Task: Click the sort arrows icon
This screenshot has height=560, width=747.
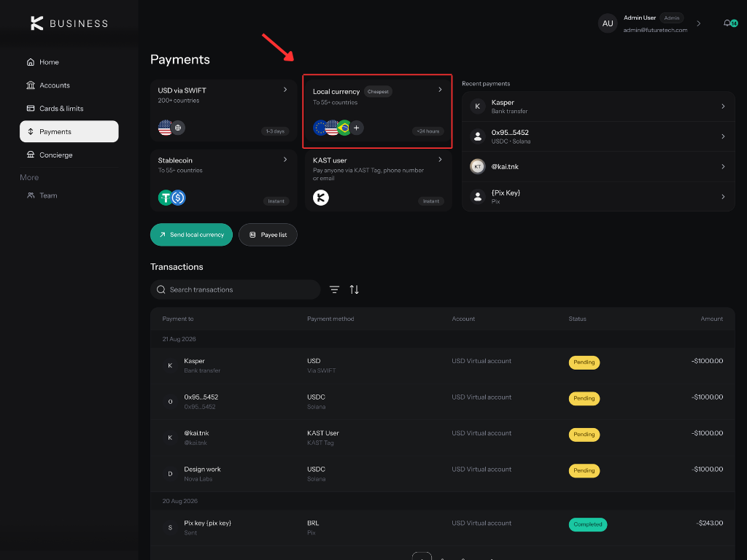Action: click(354, 289)
